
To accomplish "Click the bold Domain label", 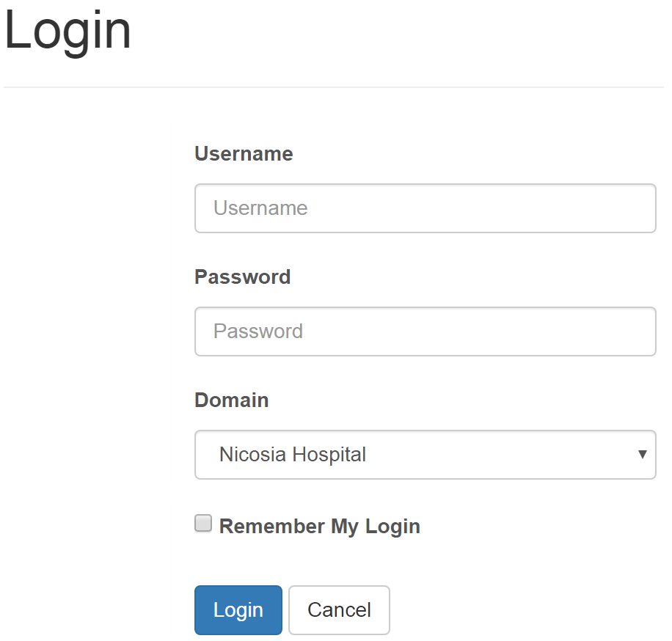I will 231,400.
